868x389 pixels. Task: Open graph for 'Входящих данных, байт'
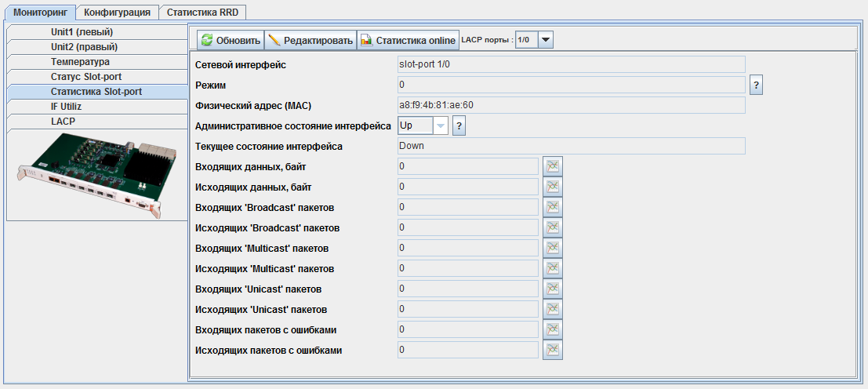[553, 166]
